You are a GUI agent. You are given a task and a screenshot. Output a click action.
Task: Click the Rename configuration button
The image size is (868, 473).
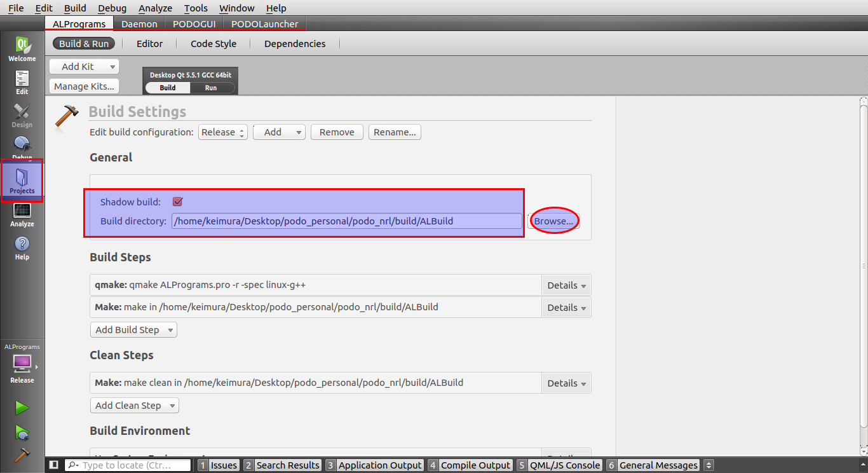[x=395, y=132]
